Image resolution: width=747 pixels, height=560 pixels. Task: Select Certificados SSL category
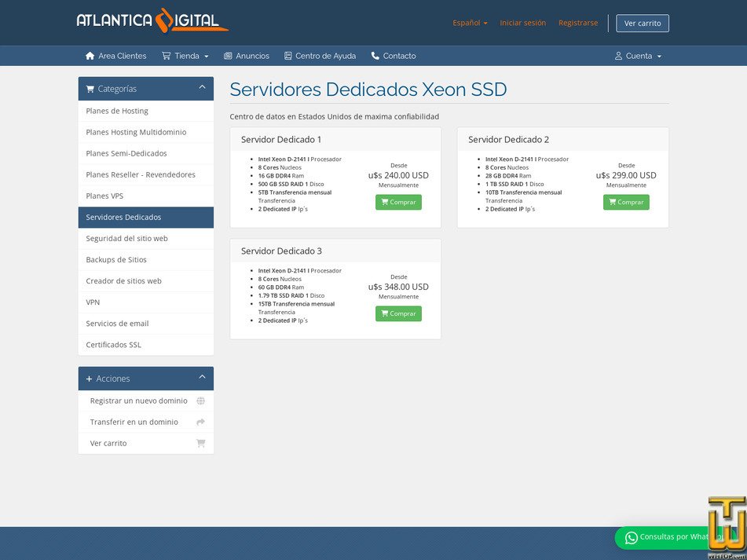tap(146, 345)
